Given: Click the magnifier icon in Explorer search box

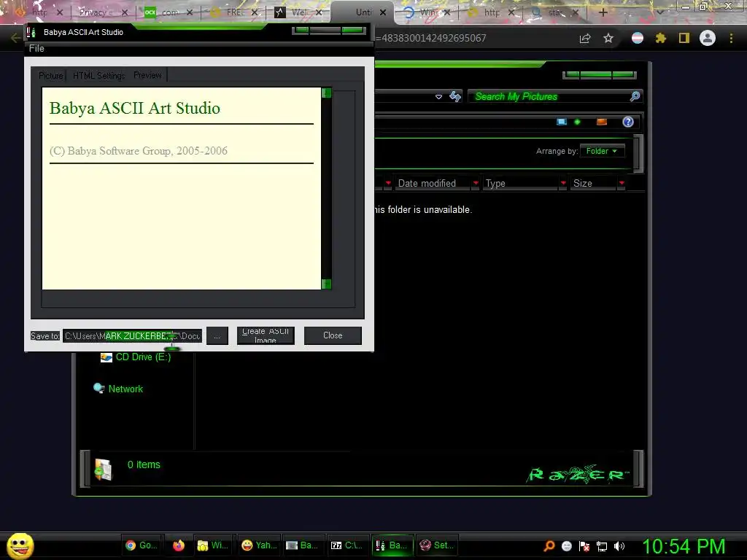Looking at the screenshot, I should [635, 96].
